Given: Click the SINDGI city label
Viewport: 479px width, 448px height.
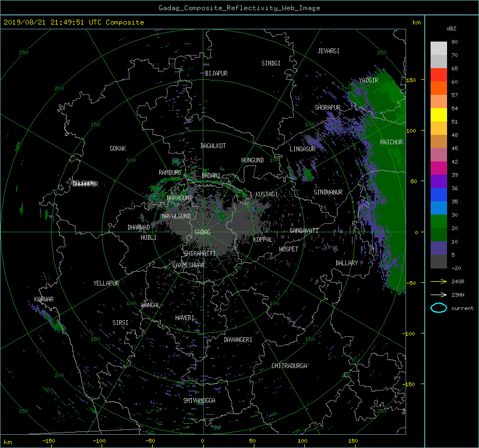Looking at the screenshot, I should pyautogui.click(x=271, y=63).
